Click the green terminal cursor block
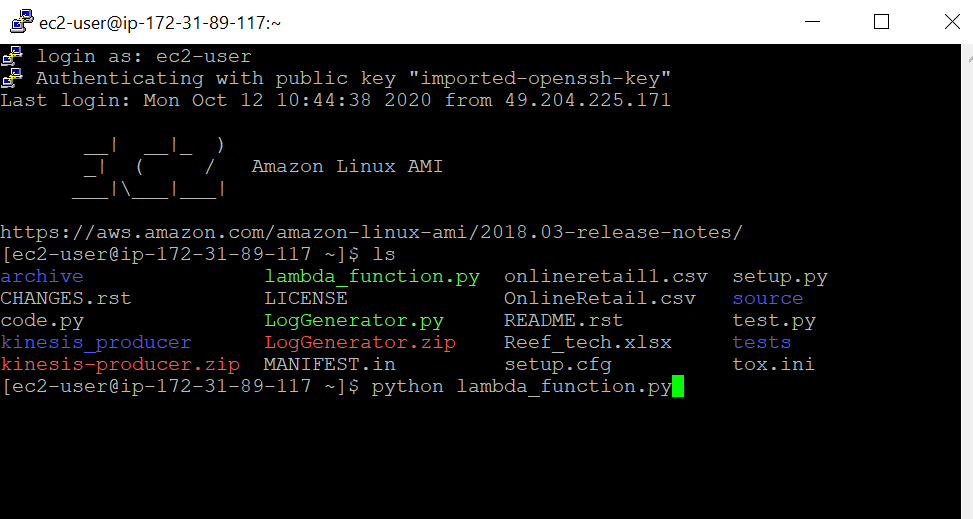The image size is (973, 519). tap(678, 386)
